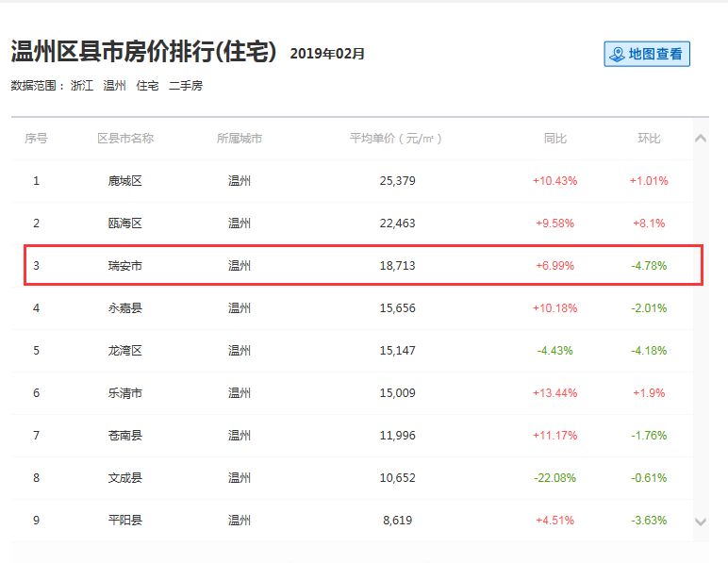728x563 pixels.
Task: Click the month-on-month value -0.61%
Action: tap(649, 477)
